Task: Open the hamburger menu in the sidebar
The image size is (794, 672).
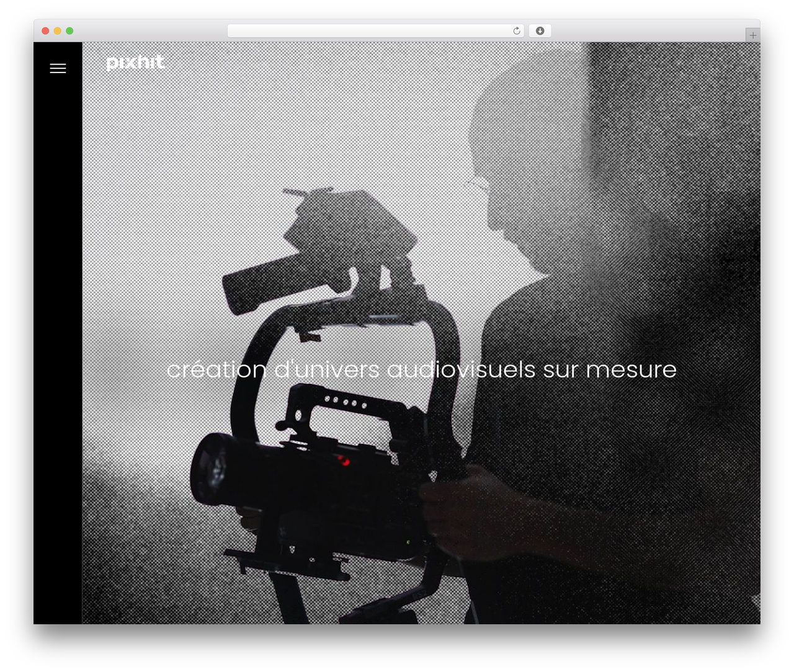Action: tap(58, 69)
